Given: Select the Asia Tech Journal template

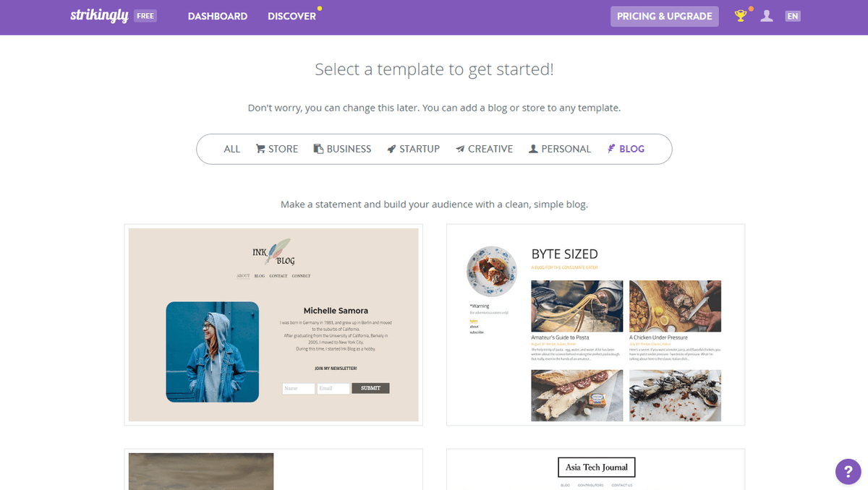Looking at the screenshot, I should [x=596, y=469].
